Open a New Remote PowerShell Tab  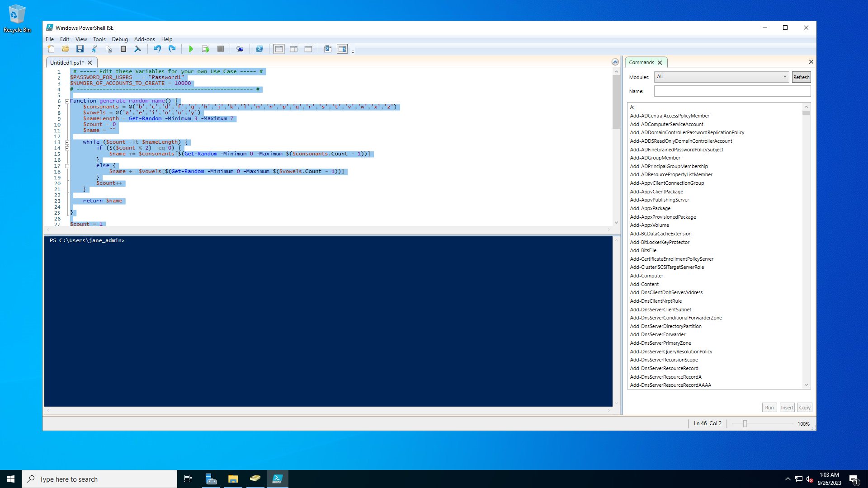click(x=240, y=49)
